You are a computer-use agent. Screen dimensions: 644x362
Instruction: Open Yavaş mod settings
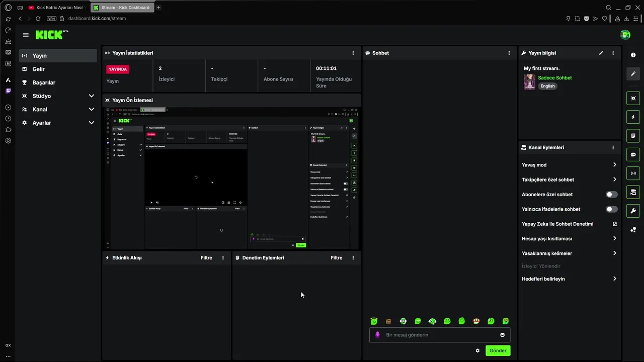pyautogui.click(x=569, y=165)
